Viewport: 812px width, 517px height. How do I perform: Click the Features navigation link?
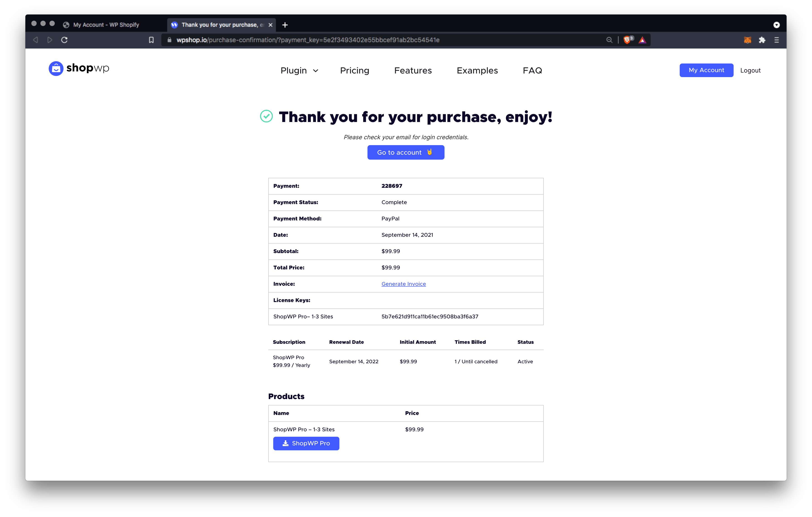pyautogui.click(x=413, y=70)
